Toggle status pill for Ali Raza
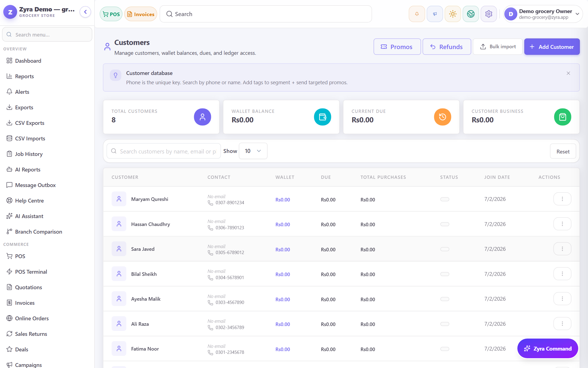The image size is (588, 368). pyautogui.click(x=445, y=324)
